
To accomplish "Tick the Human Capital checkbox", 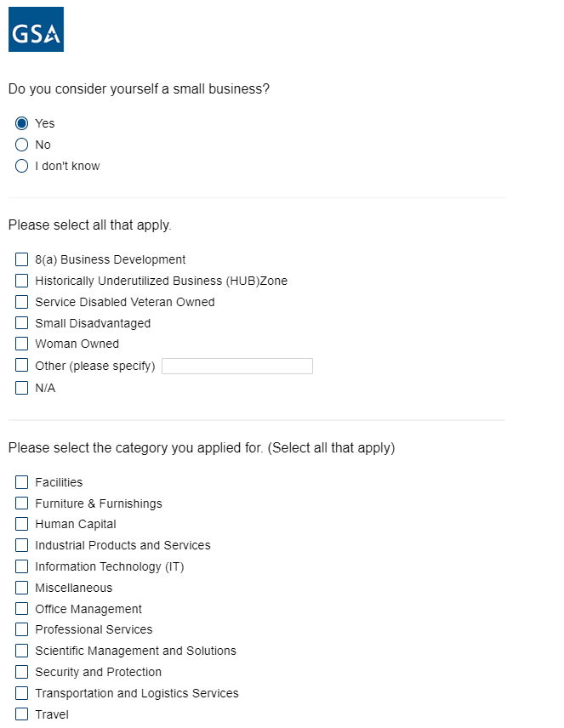I will tap(22, 524).
